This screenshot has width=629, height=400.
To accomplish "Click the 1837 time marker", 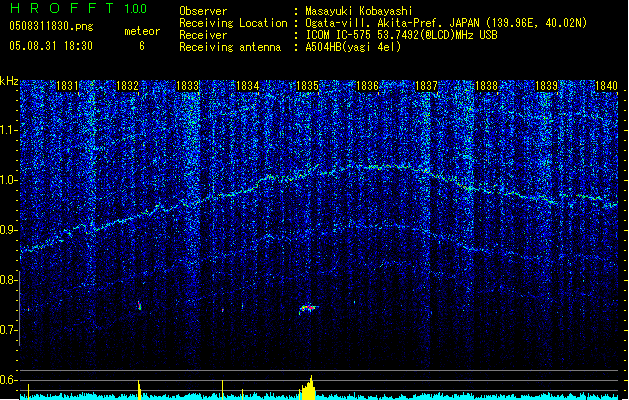I will [426, 86].
